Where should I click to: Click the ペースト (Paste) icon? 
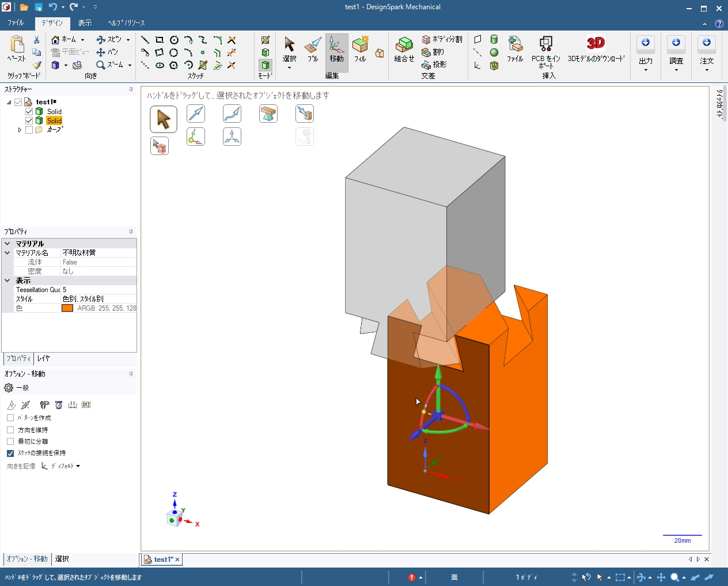[x=17, y=49]
